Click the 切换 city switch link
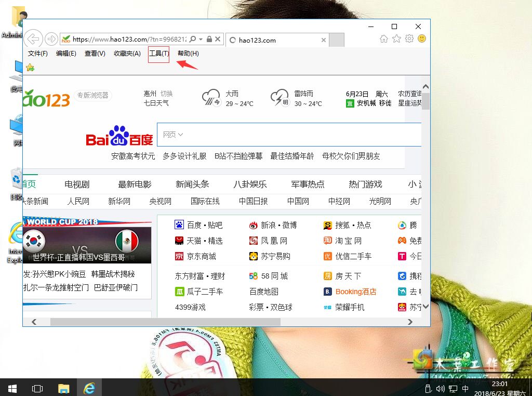 167,94
